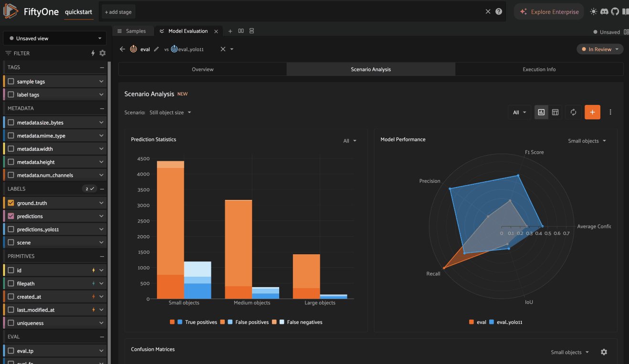Image resolution: width=629 pixels, height=364 pixels.
Task: Split panels vertically with the rows icon
Action: tap(252, 31)
